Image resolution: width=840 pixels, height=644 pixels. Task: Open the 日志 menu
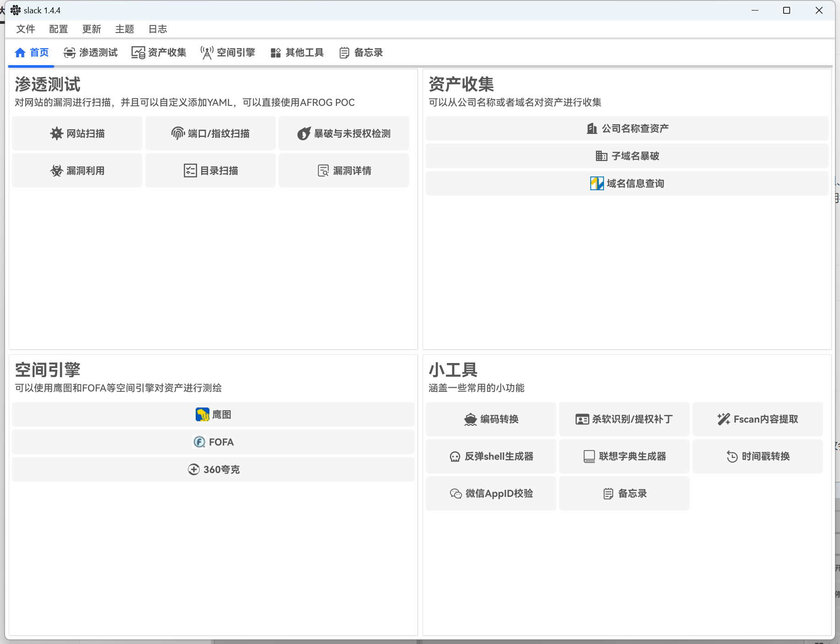point(158,29)
